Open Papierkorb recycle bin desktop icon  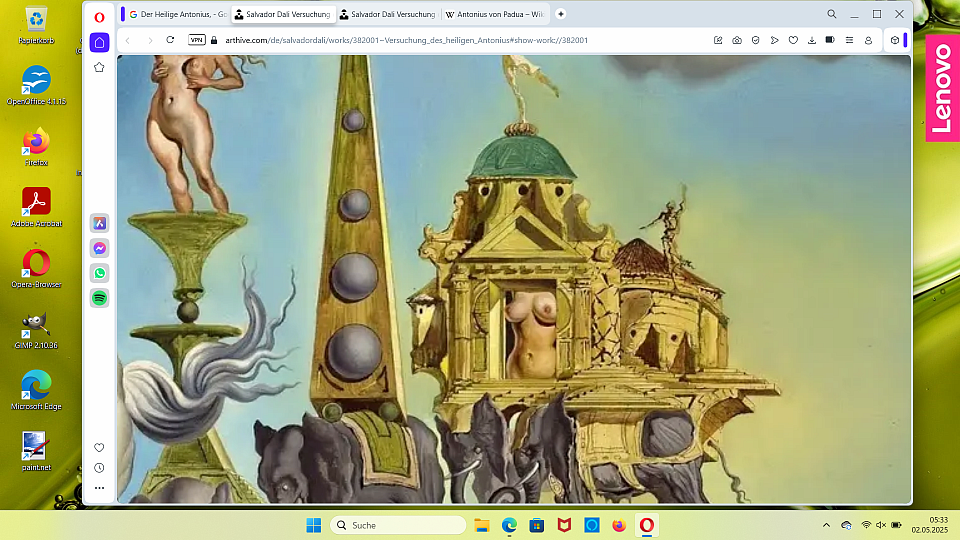click(x=37, y=26)
